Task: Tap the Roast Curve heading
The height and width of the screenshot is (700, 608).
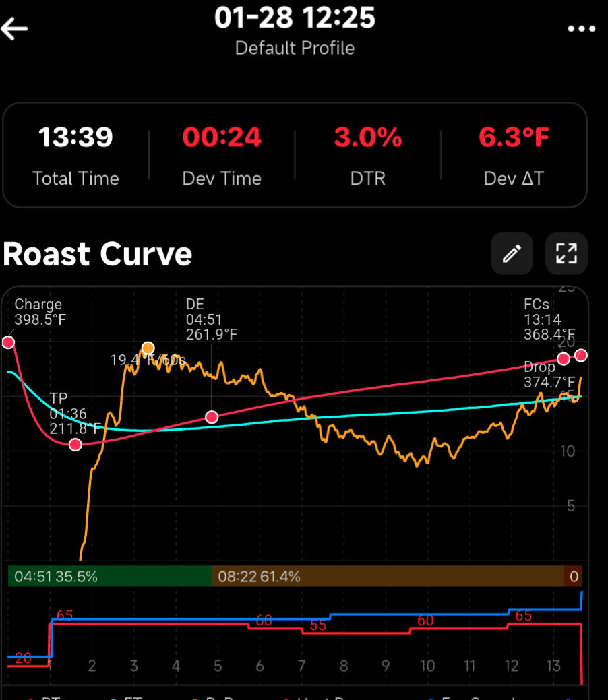Action: click(98, 254)
